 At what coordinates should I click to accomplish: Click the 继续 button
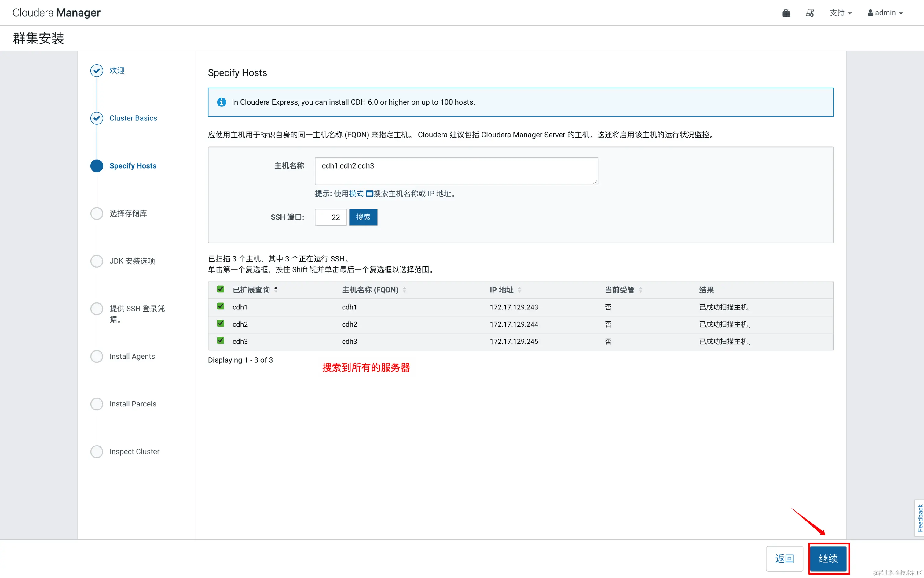pos(828,558)
